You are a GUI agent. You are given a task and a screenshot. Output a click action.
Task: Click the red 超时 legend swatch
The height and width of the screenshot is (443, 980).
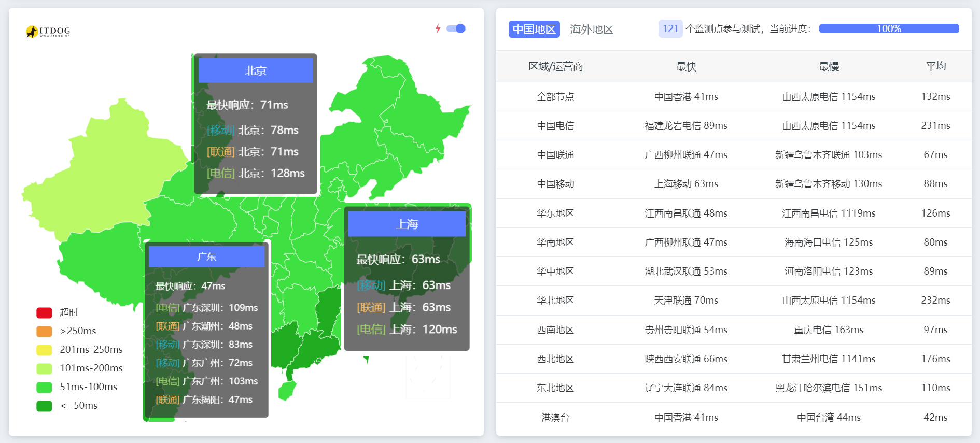pyautogui.click(x=44, y=312)
